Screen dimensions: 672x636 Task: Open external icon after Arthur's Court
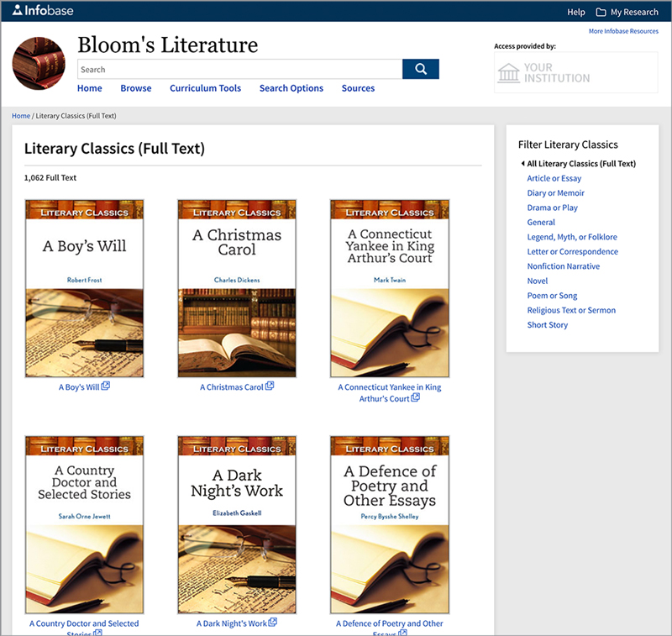tap(415, 397)
